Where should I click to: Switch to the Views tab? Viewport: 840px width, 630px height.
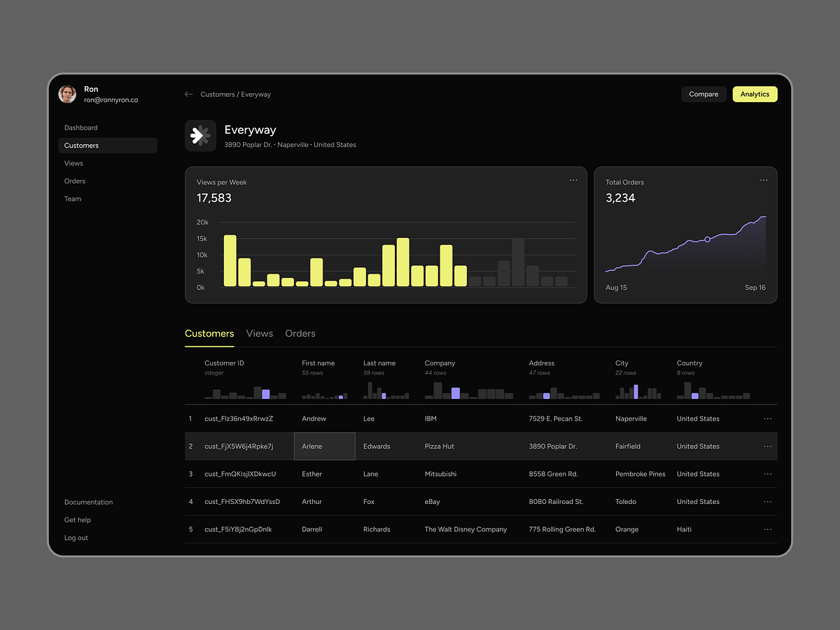tap(259, 334)
